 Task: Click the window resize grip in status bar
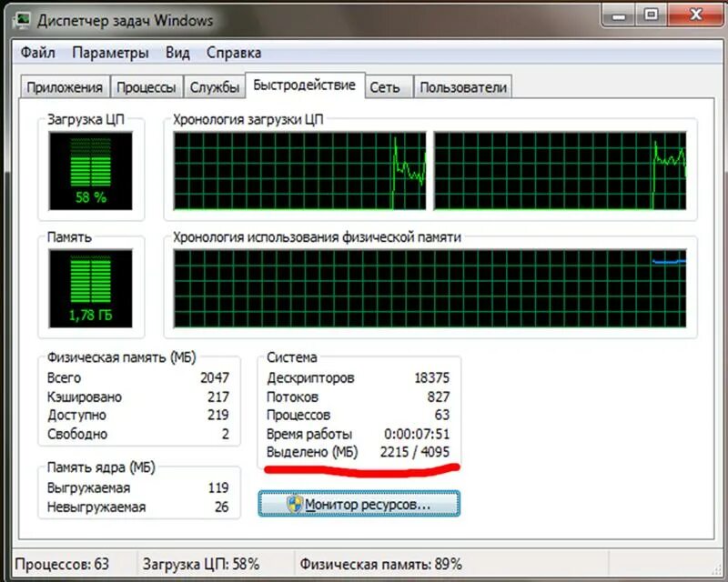[x=717, y=568]
